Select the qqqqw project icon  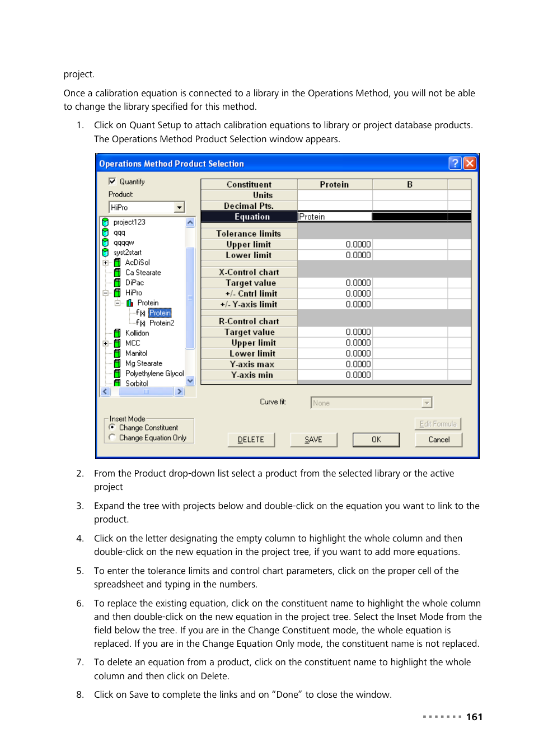pos(105,242)
